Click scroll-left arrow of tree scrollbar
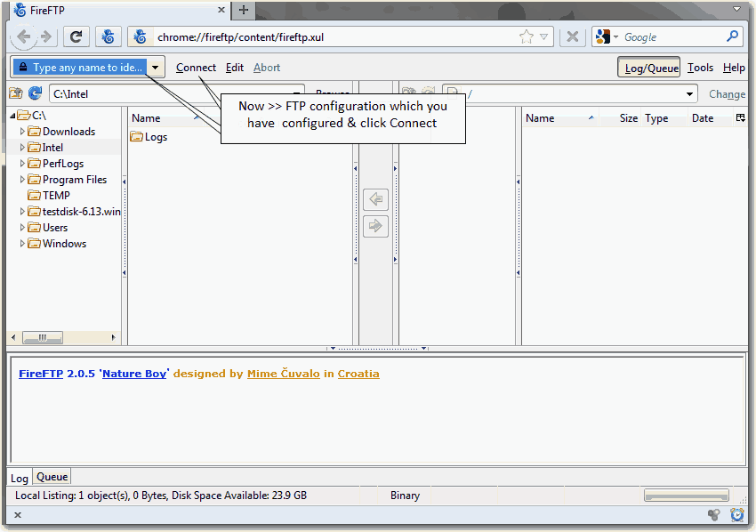 13,337
